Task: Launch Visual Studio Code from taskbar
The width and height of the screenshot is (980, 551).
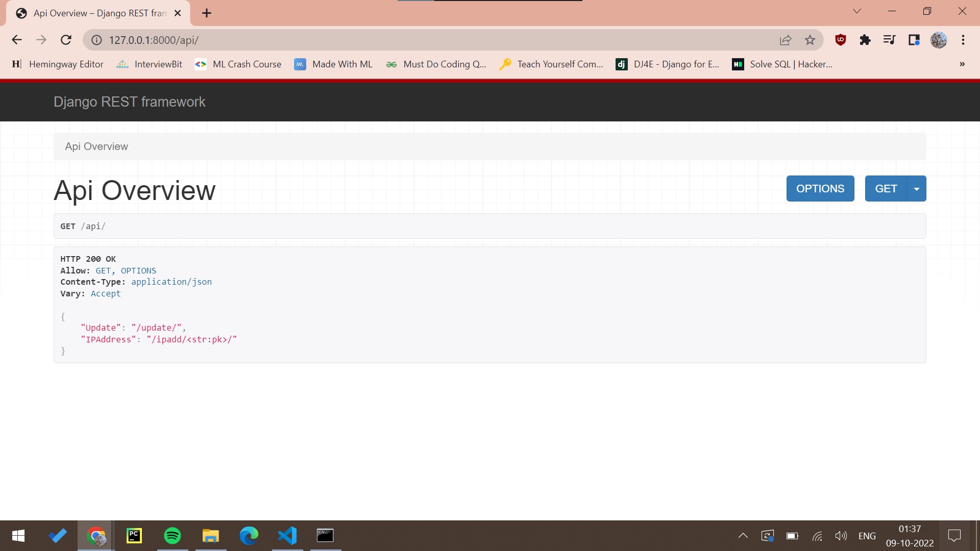Action: tap(287, 536)
